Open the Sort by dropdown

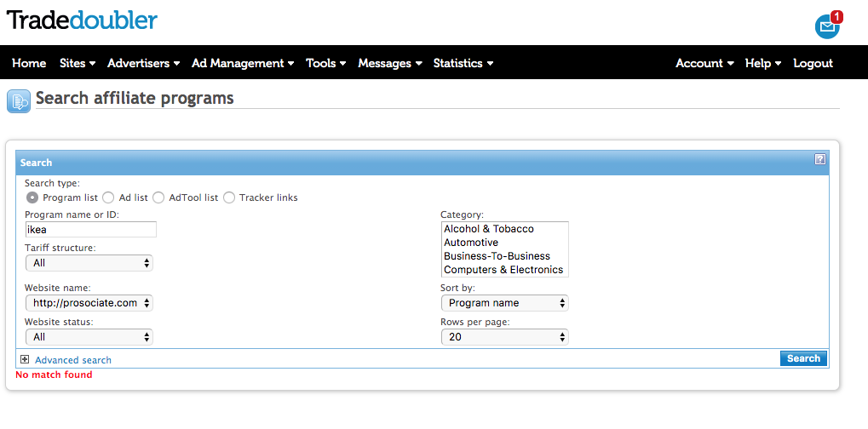[x=504, y=303]
